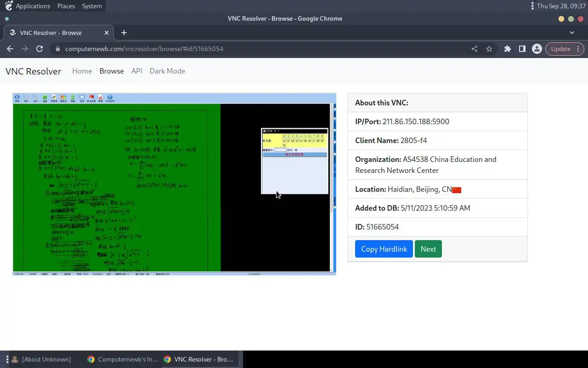Go to the Home nav link
Viewport: 588px width, 368px height.
click(82, 71)
